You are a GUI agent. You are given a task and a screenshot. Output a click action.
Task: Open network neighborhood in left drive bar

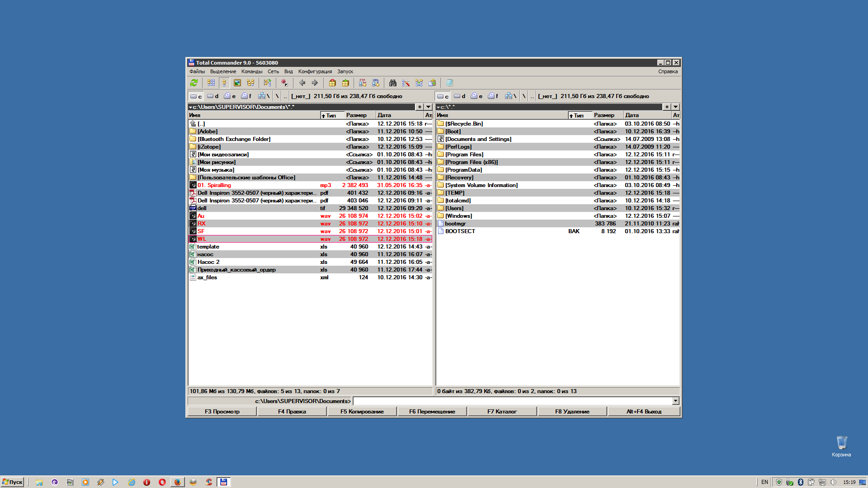264,96
